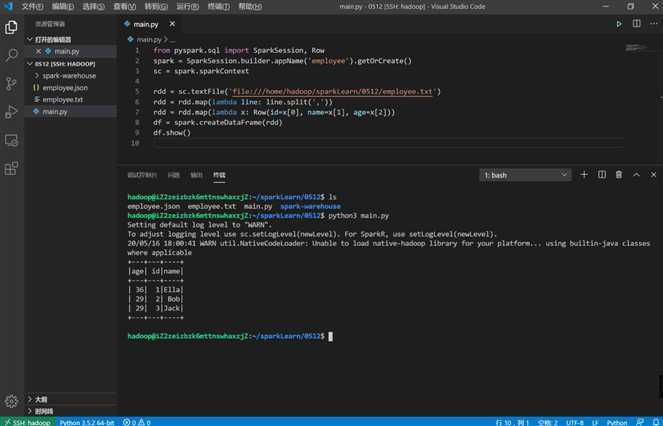Open the Source Control view
Viewport: 663px width, 426px height.
[11, 83]
